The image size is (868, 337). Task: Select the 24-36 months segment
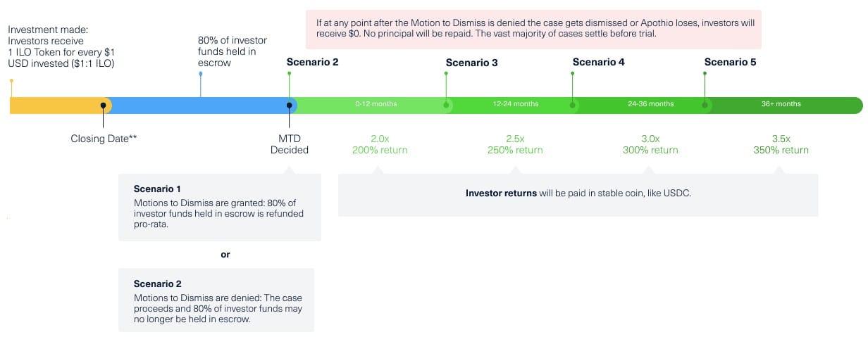pos(650,105)
